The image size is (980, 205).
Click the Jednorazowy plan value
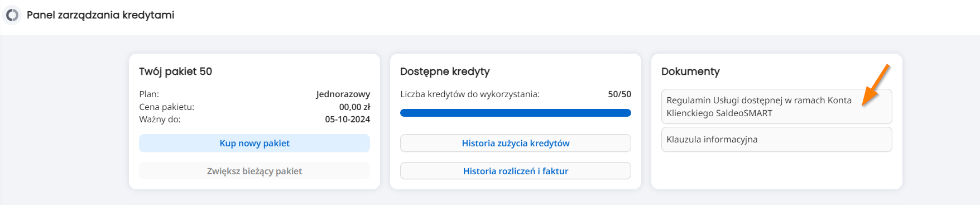[x=343, y=94]
